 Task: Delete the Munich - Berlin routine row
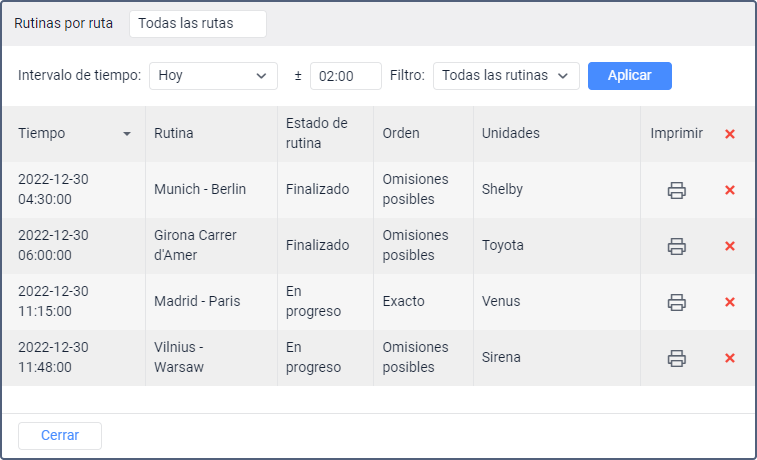click(x=730, y=190)
